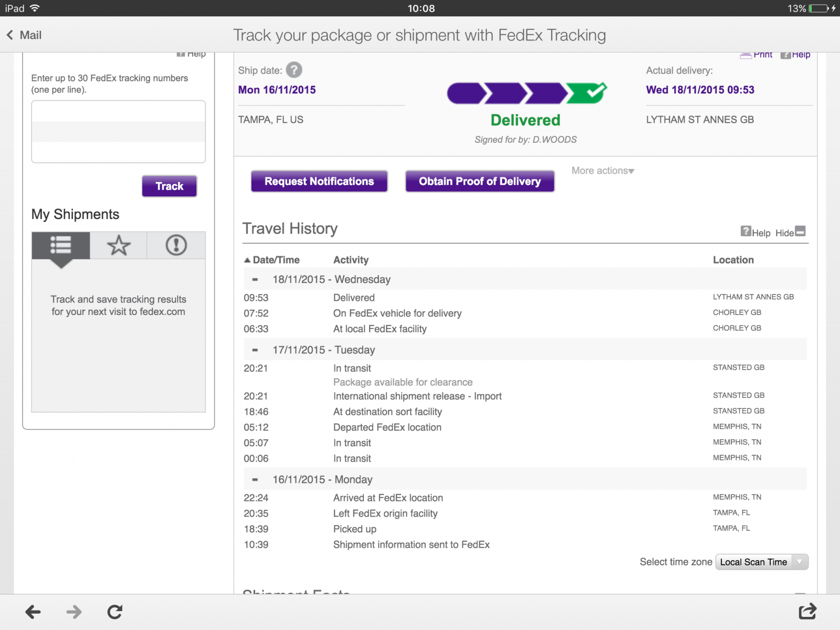This screenshot has width=840, height=630.
Task: Click 'Left FedEx origin facility'
Action: (x=385, y=513)
